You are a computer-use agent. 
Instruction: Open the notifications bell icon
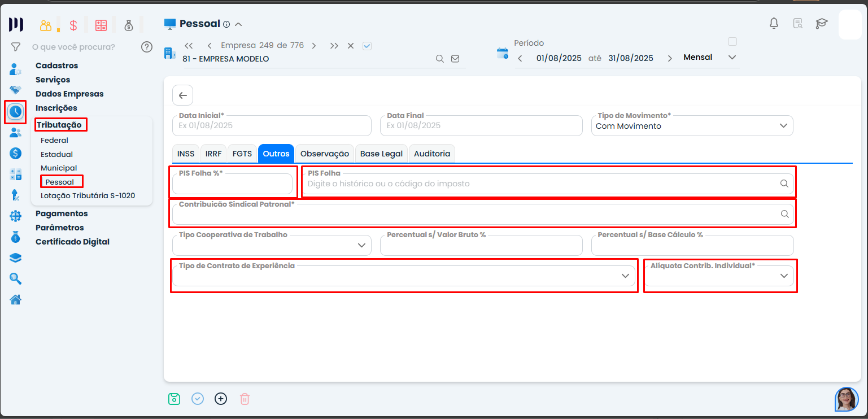[x=774, y=23]
